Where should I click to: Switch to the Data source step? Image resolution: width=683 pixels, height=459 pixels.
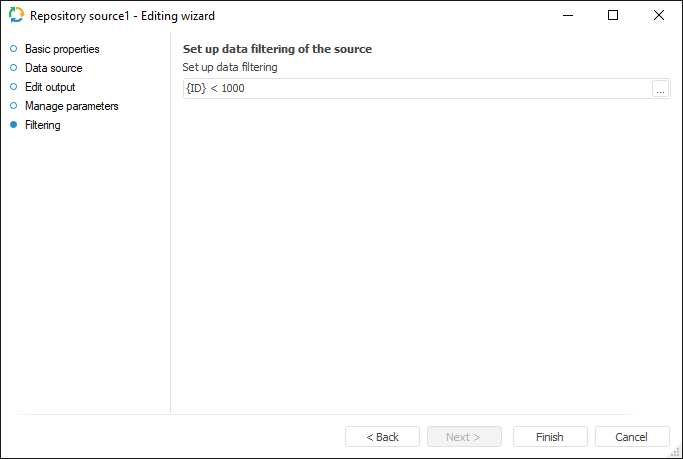coord(54,68)
